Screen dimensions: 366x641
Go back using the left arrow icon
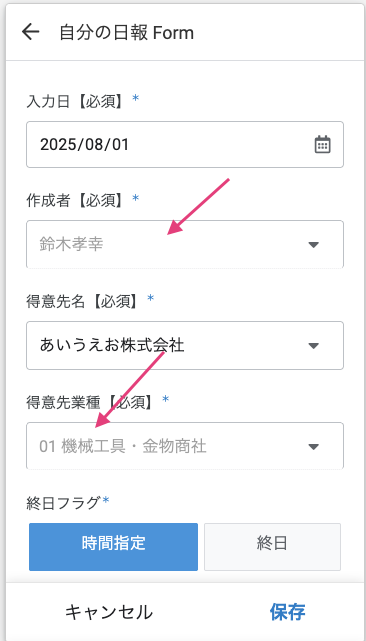click(31, 32)
